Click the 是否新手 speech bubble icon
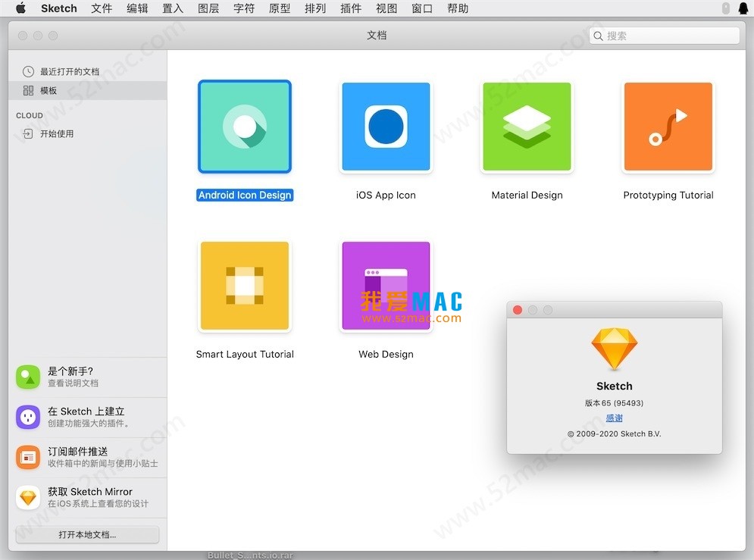The width and height of the screenshot is (754, 560). 28,377
